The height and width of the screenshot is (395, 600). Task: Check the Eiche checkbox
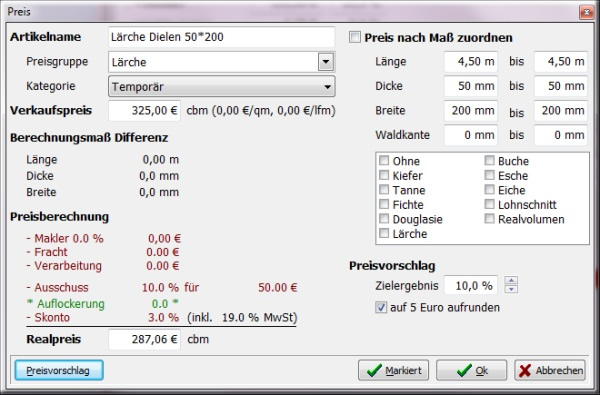click(489, 189)
